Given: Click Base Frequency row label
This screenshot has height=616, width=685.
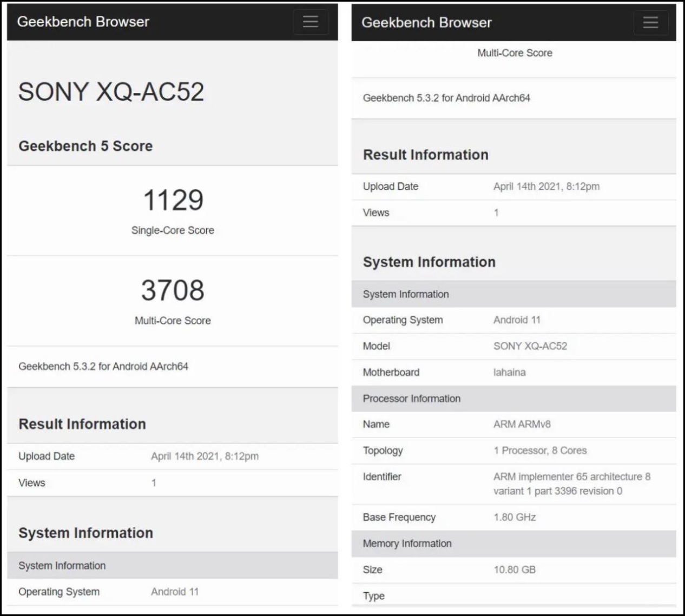Looking at the screenshot, I should coord(399,517).
